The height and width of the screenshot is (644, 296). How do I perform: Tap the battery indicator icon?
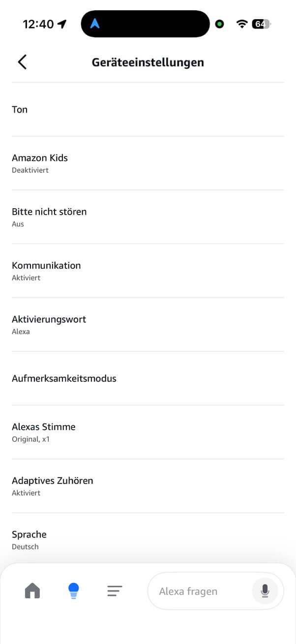pos(261,24)
